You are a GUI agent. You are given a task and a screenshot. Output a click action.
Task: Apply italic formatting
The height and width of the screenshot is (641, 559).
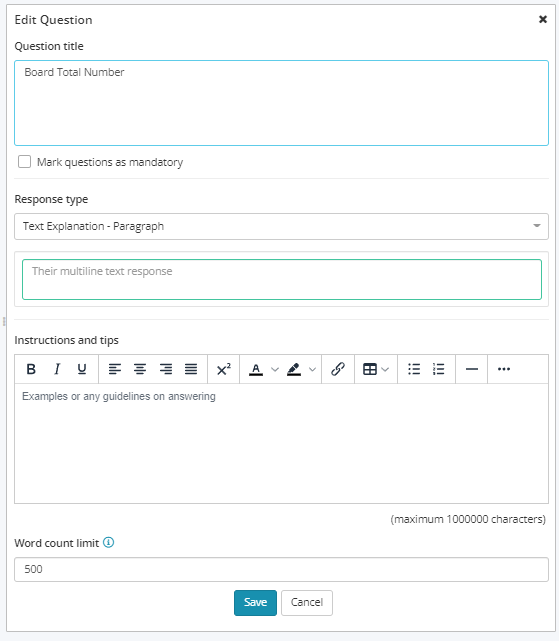[57, 369]
